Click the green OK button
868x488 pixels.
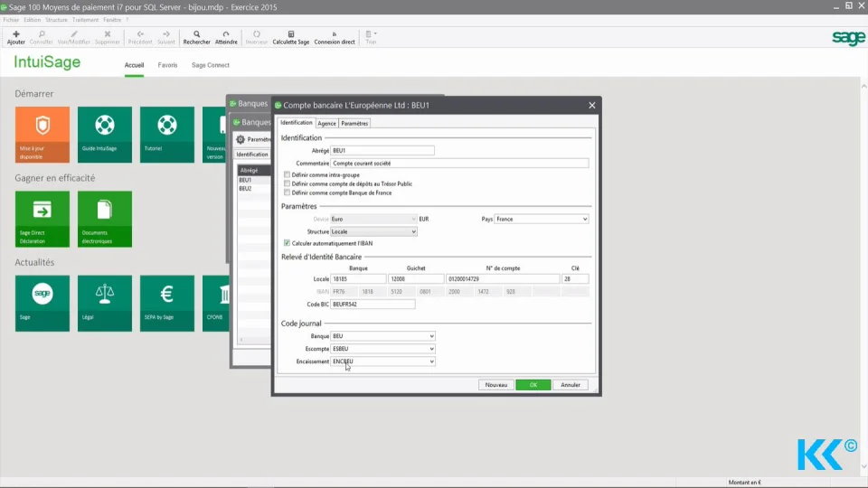(533, 385)
